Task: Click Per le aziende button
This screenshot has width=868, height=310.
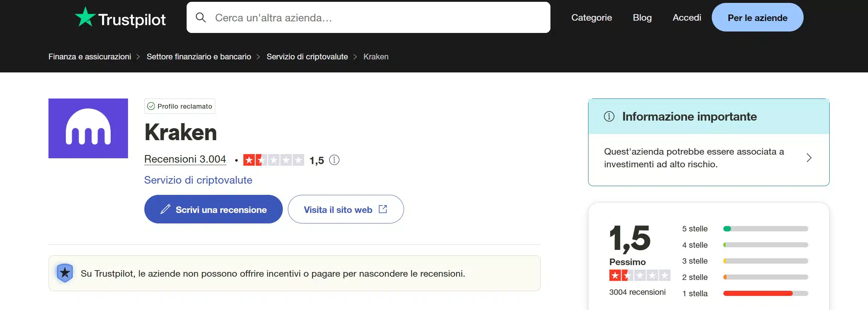Action: pyautogui.click(x=757, y=17)
